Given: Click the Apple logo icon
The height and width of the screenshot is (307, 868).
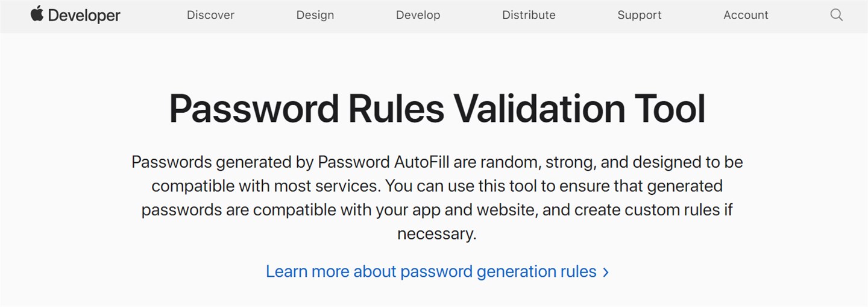Looking at the screenshot, I should click(37, 14).
